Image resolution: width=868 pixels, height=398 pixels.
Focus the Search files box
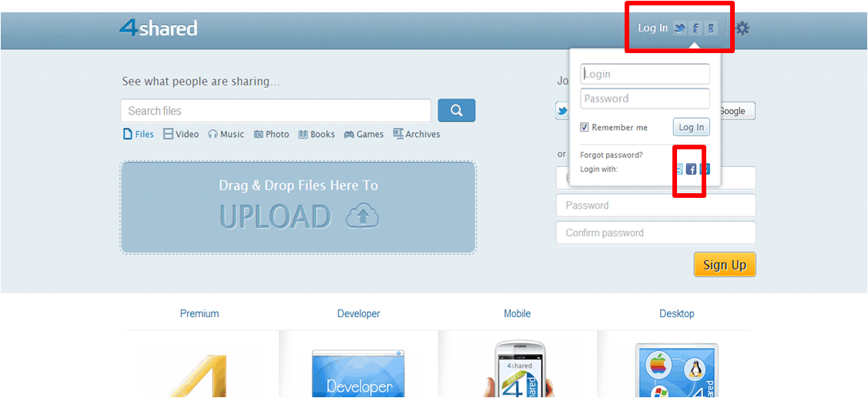point(276,111)
